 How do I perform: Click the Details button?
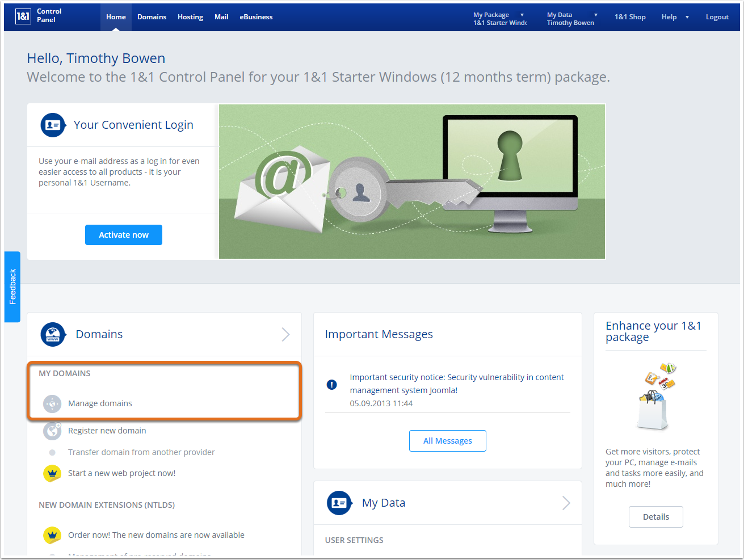click(x=656, y=517)
